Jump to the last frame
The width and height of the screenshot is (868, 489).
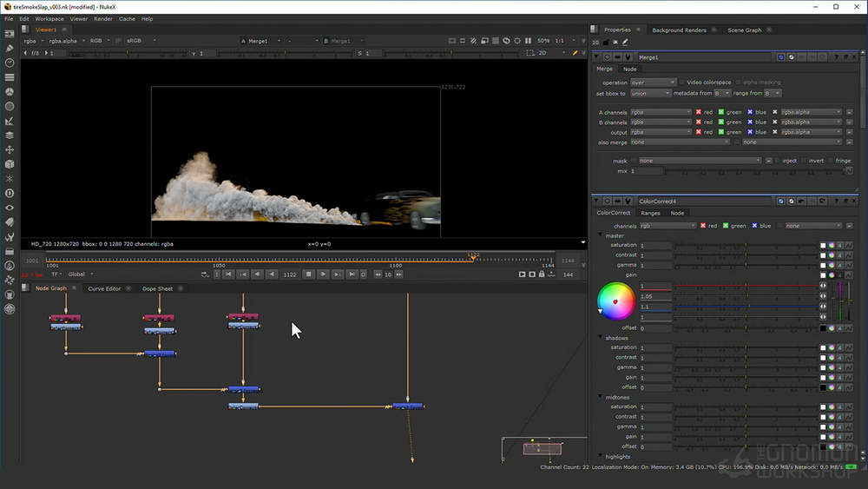click(x=352, y=274)
